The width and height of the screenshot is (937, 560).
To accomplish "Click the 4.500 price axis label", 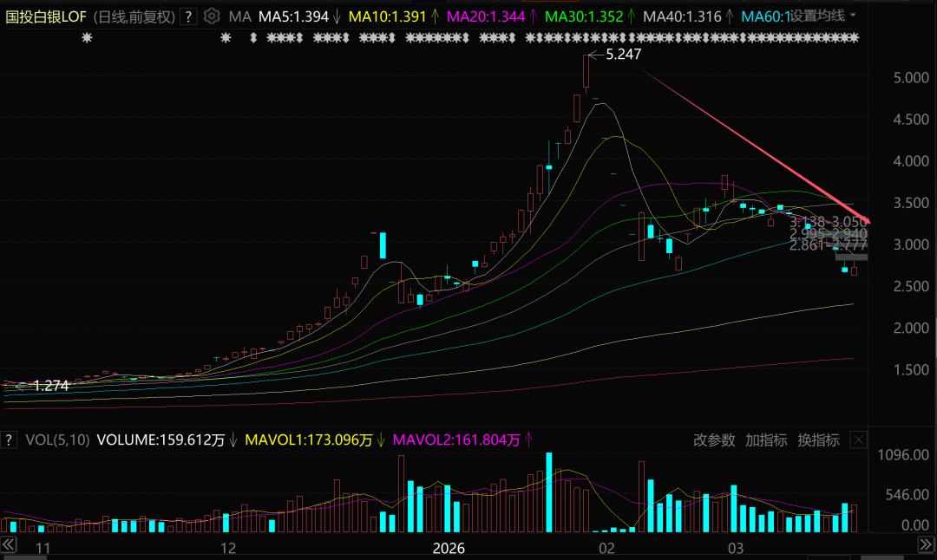I will (x=911, y=120).
